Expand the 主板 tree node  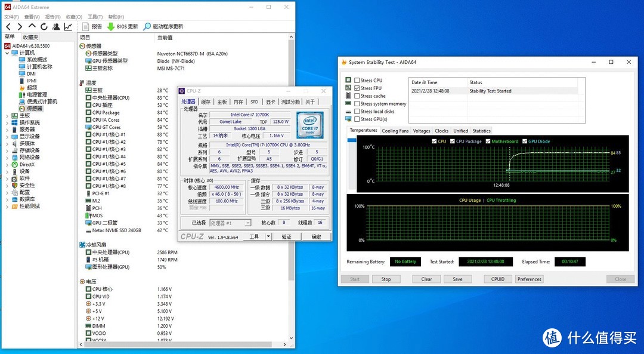7,116
